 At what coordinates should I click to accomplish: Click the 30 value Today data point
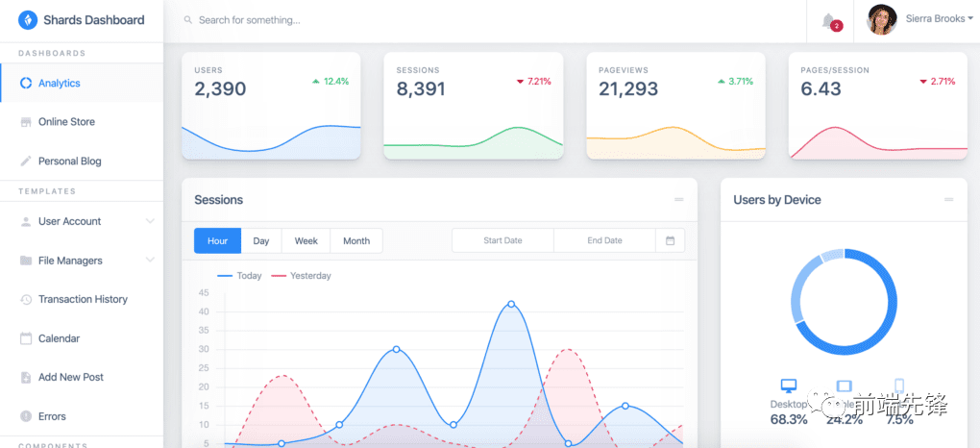click(x=396, y=349)
